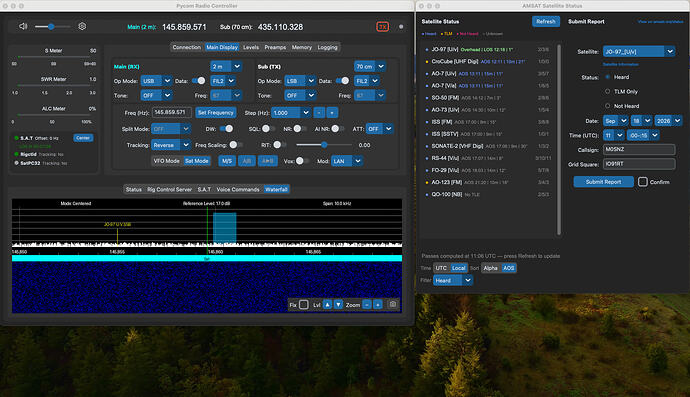Image resolution: width=690 pixels, height=397 pixels.
Task: Open the report month Sep dropdown
Action: (616, 121)
